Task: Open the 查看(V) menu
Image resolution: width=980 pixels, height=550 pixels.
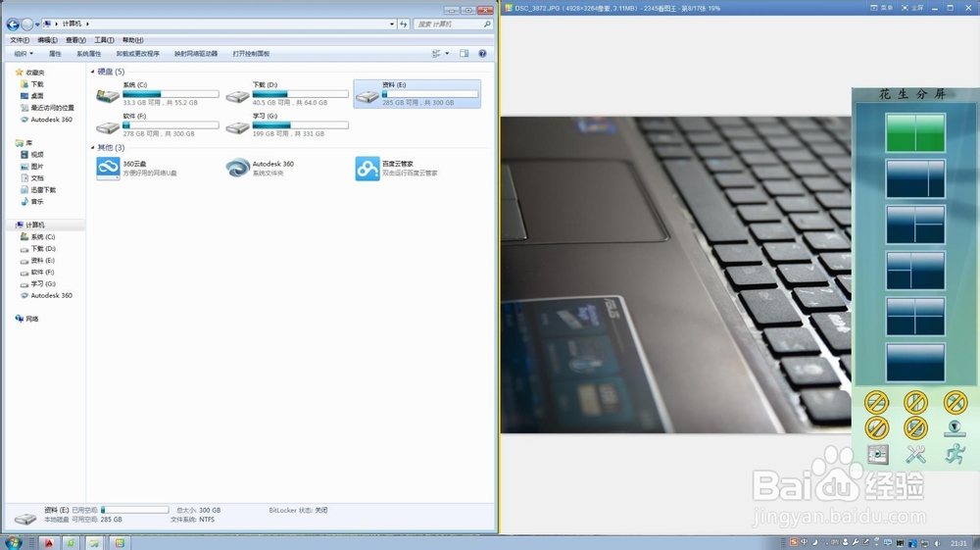Action: (x=75, y=40)
